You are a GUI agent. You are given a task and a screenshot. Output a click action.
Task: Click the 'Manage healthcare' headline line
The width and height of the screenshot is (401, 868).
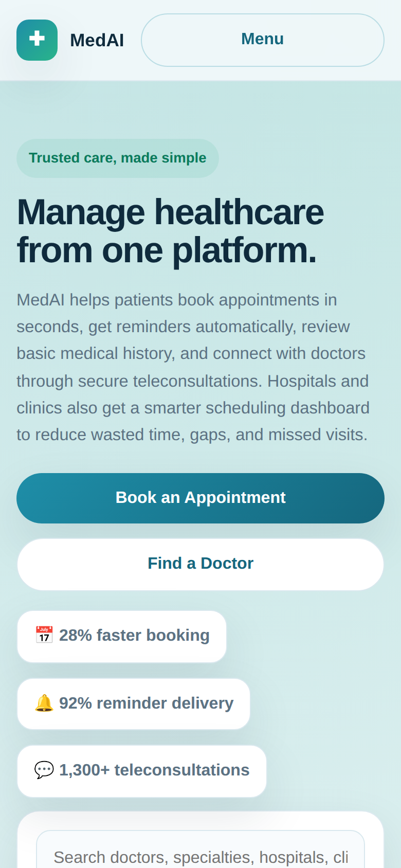point(171,212)
